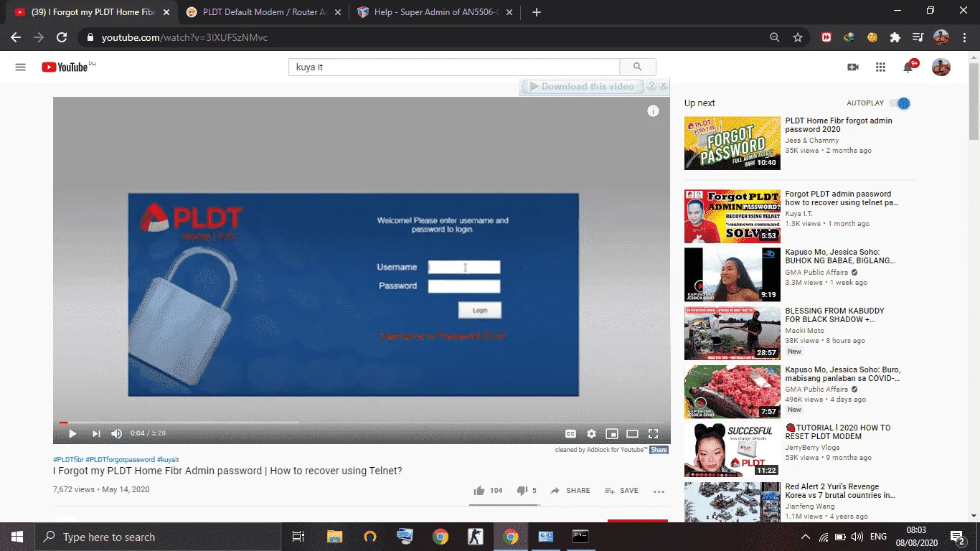The width and height of the screenshot is (980, 551).
Task: Open the #PLDTforgotpassword hashtag link
Action: (120, 459)
